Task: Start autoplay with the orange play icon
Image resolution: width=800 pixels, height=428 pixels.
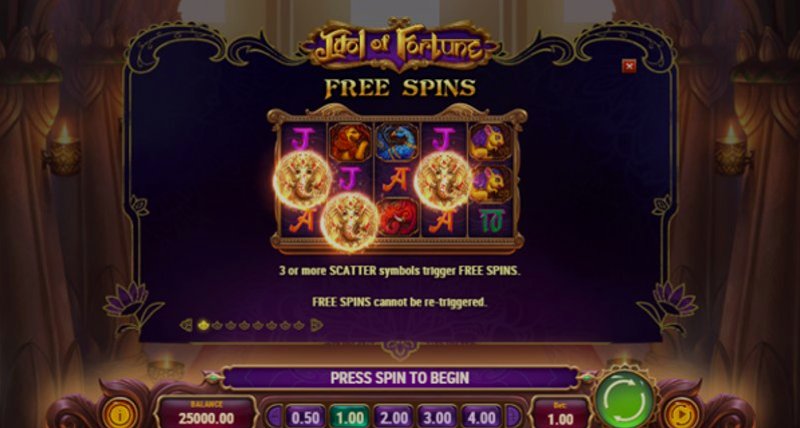Action: [681, 413]
